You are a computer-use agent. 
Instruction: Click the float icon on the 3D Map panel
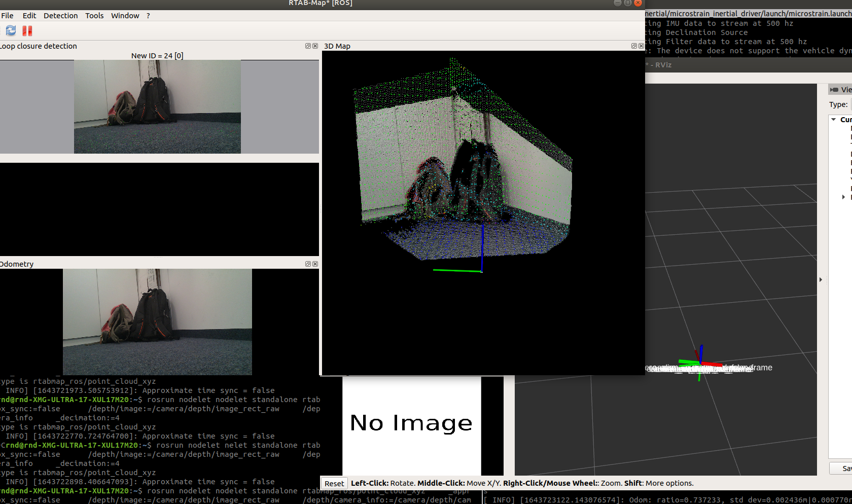tap(633, 46)
